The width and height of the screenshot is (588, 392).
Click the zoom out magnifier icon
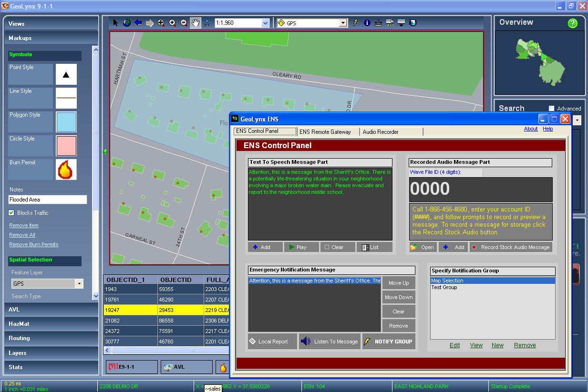(184, 23)
